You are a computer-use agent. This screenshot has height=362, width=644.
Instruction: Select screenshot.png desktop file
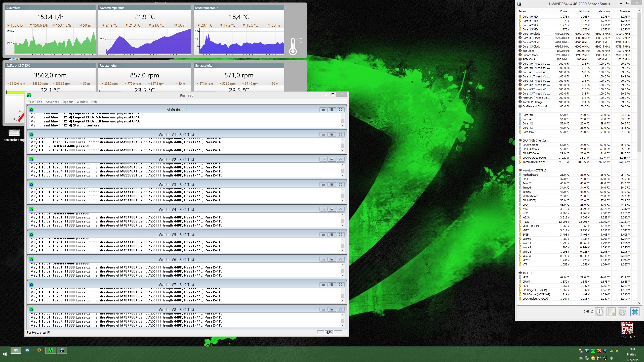[14, 135]
